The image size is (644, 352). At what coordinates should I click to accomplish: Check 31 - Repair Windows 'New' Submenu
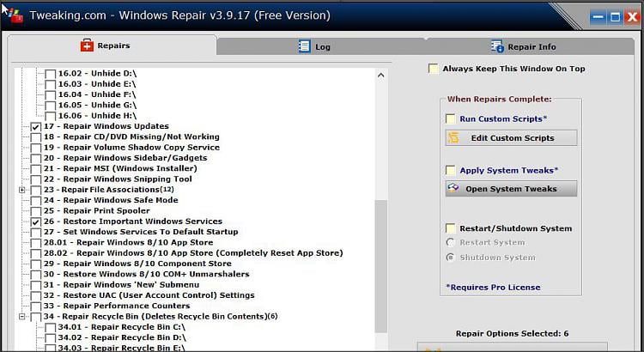pyautogui.click(x=36, y=285)
